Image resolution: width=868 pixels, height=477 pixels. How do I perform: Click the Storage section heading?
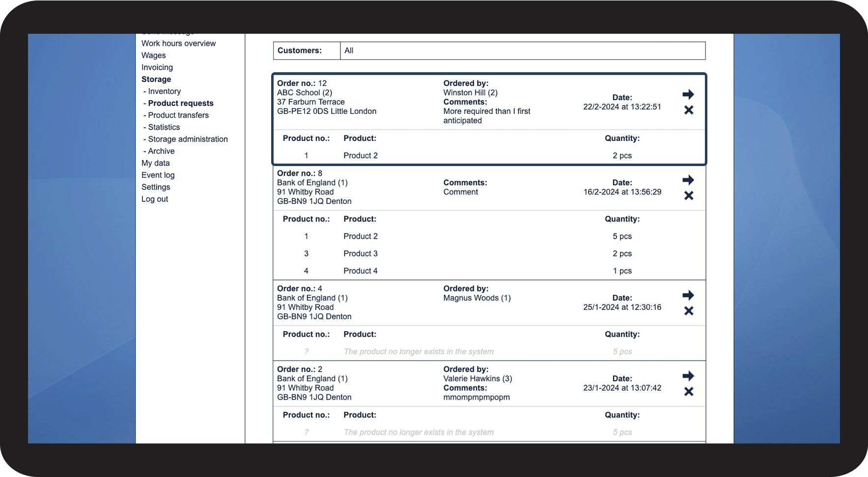click(x=156, y=79)
